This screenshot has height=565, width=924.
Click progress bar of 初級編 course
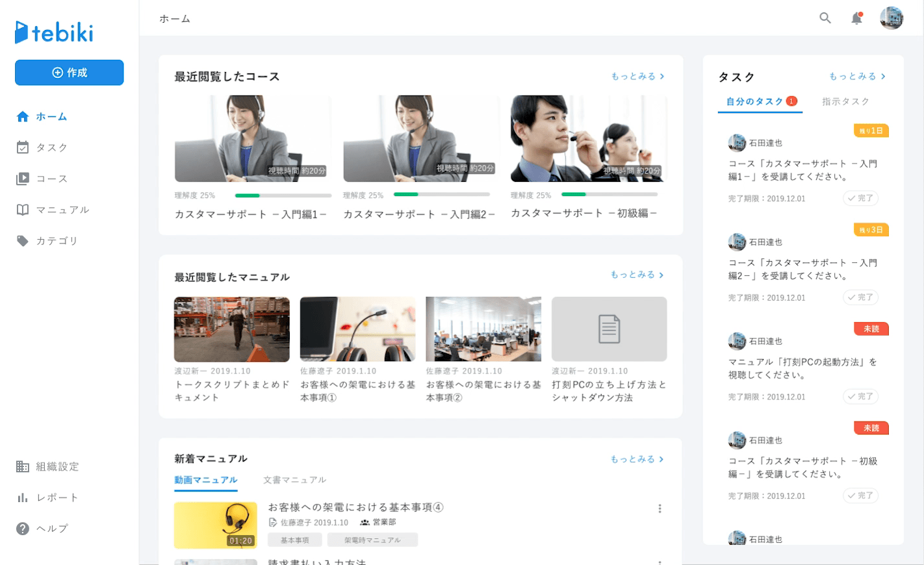610,195
